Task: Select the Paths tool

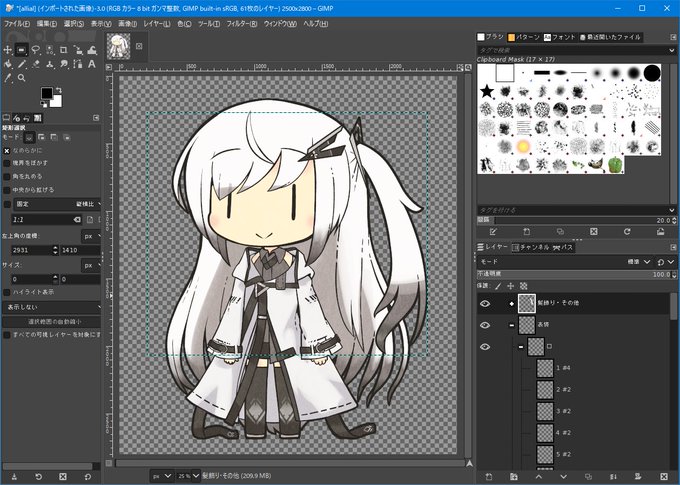Action: (78, 64)
